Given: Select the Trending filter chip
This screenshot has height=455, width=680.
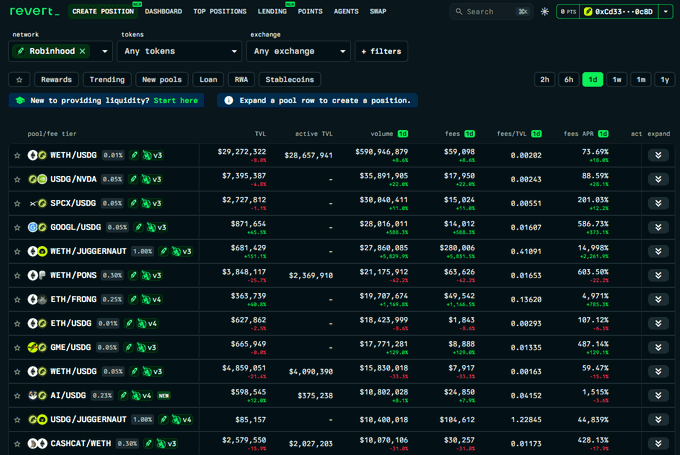Looking at the screenshot, I should point(107,79).
